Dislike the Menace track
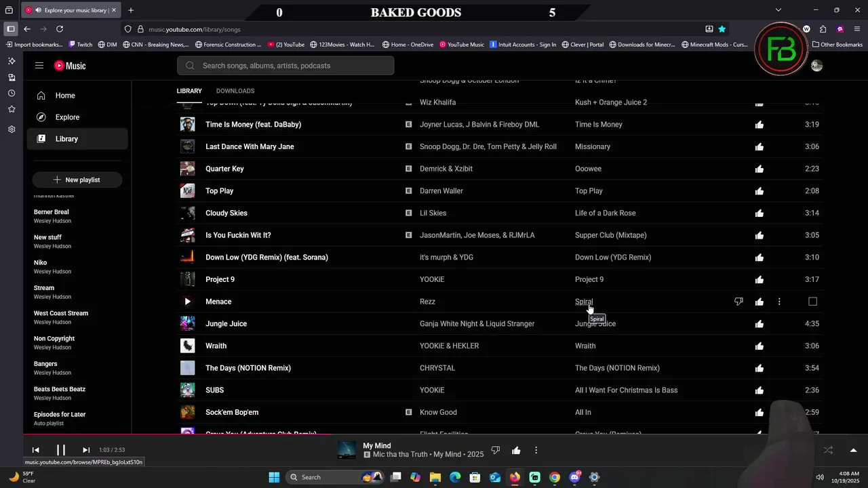Screen dimensions: 868x488 [738, 302]
